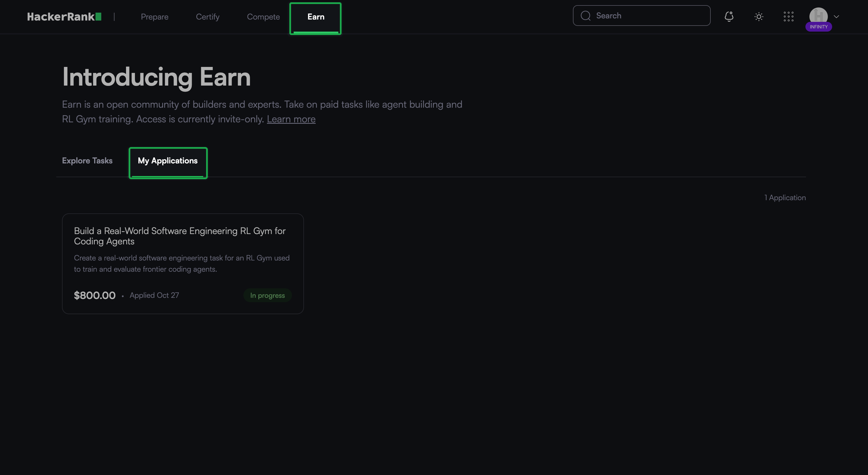Open the Prepare menu

(155, 17)
